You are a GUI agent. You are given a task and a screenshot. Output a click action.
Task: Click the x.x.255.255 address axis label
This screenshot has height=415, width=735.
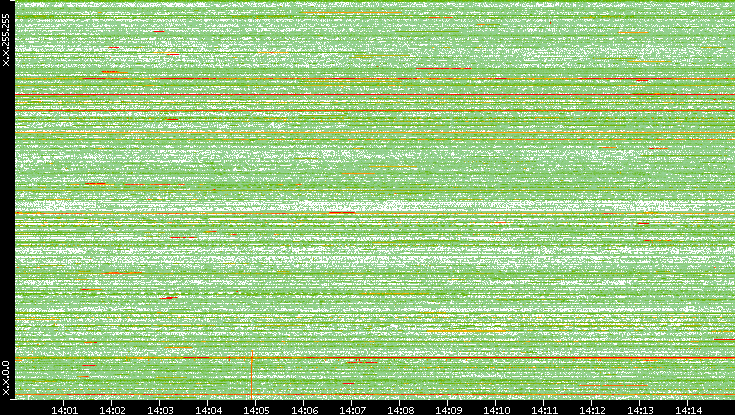pos(6,40)
